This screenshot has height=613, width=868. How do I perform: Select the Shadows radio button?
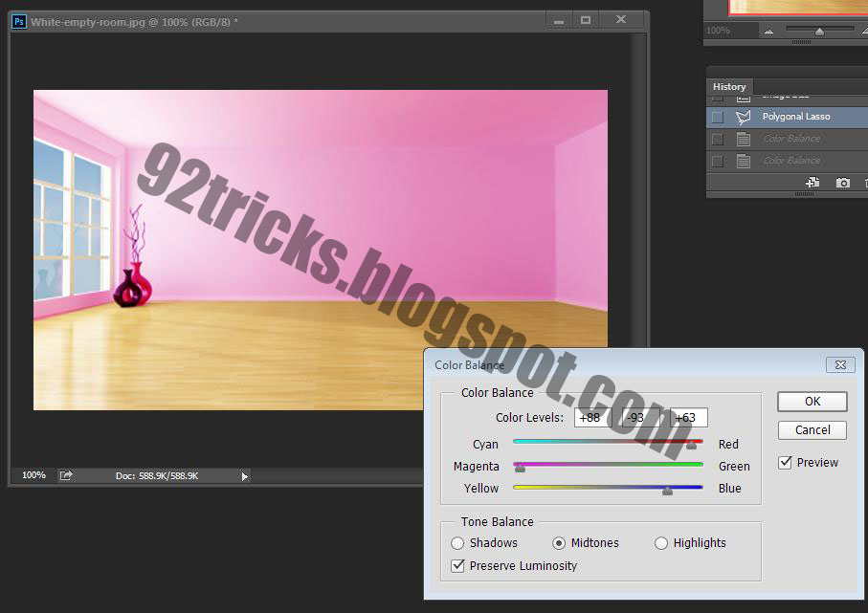point(457,543)
